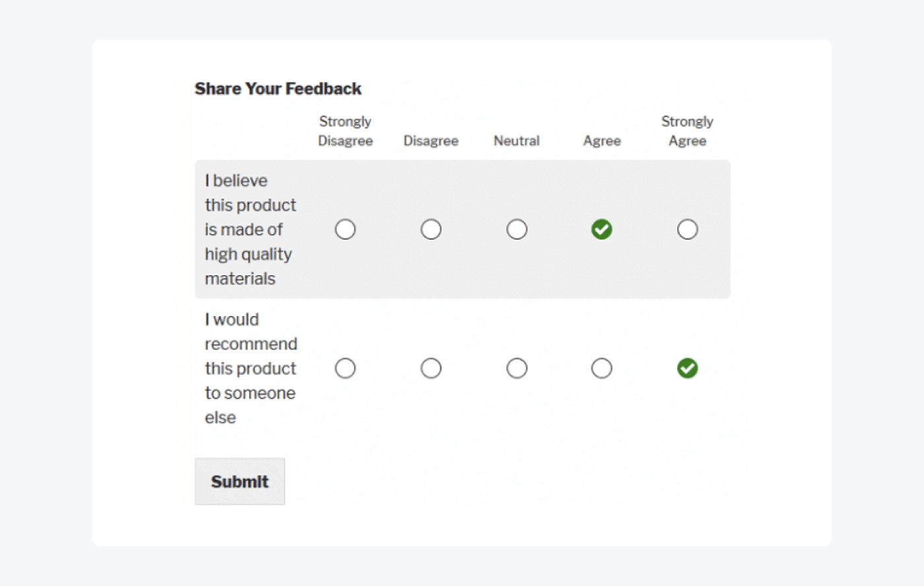Select Strongly Disagree for high quality materials
Screen dimensions: 924x586
pos(345,229)
